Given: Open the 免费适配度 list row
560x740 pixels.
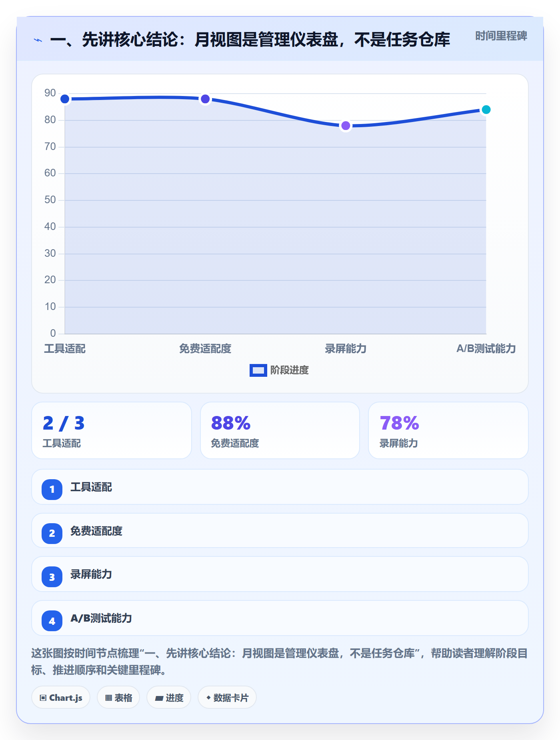Looking at the screenshot, I should click(x=280, y=531).
